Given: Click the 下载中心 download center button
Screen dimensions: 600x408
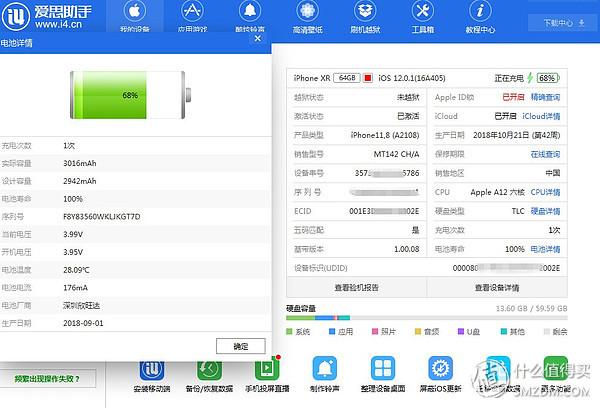Looking at the screenshot, I should (562, 23).
